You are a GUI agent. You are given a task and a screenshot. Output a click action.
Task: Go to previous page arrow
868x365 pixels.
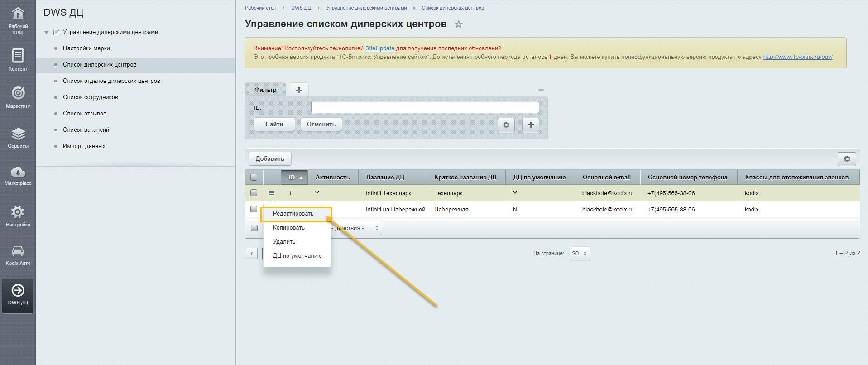(252, 254)
